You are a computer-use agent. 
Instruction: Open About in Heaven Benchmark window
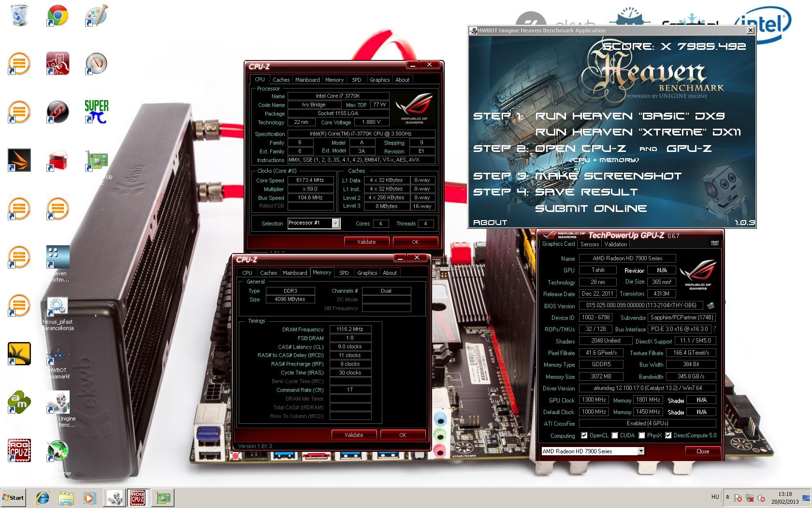tap(490, 223)
